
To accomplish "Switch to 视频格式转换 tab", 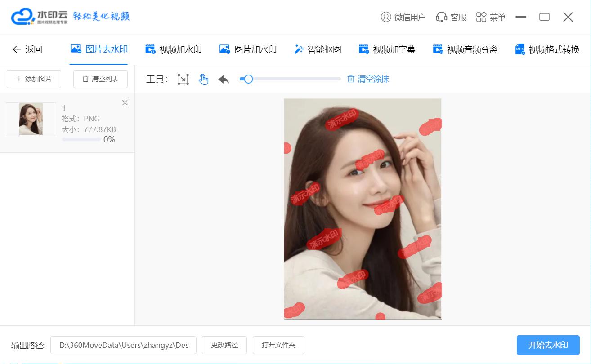I will point(547,49).
